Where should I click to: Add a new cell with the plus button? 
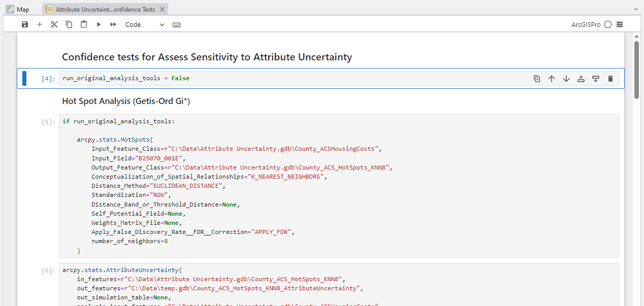tap(40, 24)
